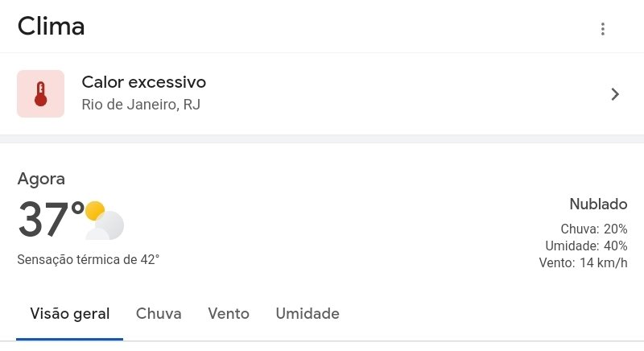The width and height of the screenshot is (644, 351).
Task: Tap the red thermometer heat alert icon
Action: click(41, 93)
